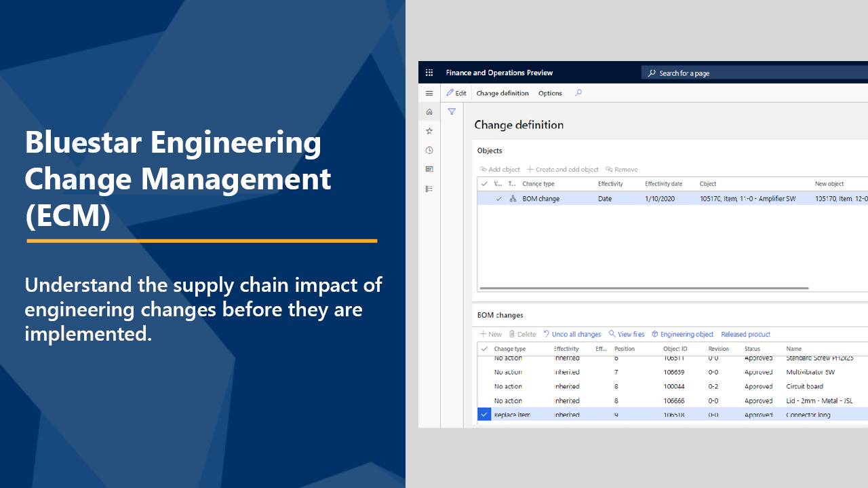This screenshot has height=488, width=868.
Task: Open the filter pane icon
Action: [452, 111]
